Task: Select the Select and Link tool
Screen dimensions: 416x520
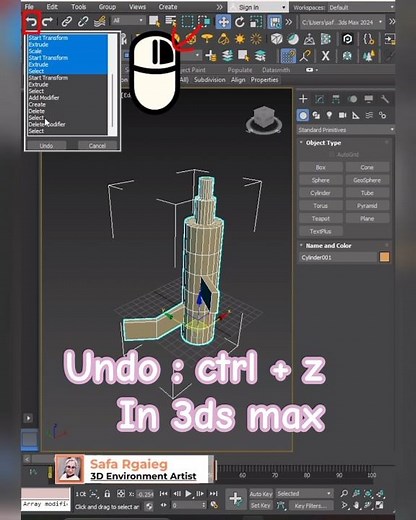Action: [67, 22]
